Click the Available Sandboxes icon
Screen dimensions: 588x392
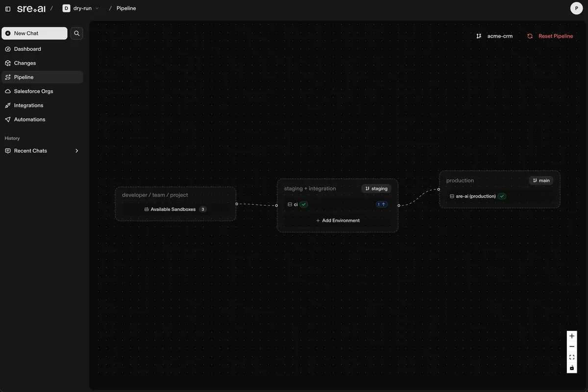click(147, 209)
